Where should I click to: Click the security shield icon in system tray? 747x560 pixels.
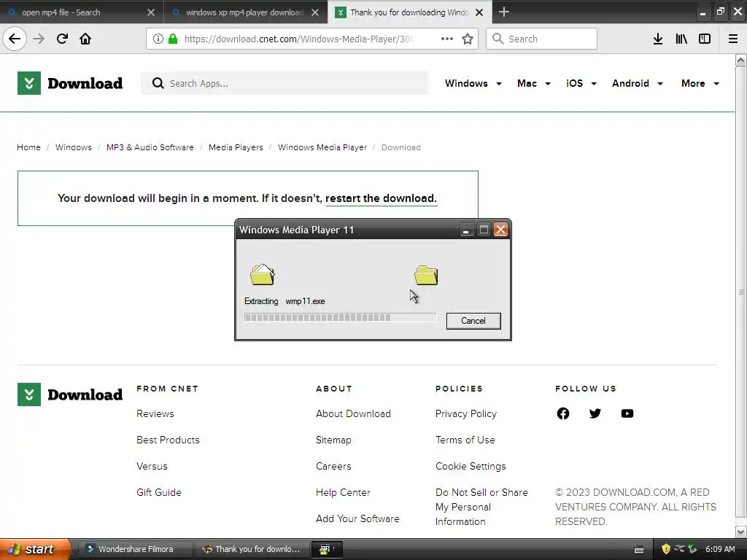(666, 549)
